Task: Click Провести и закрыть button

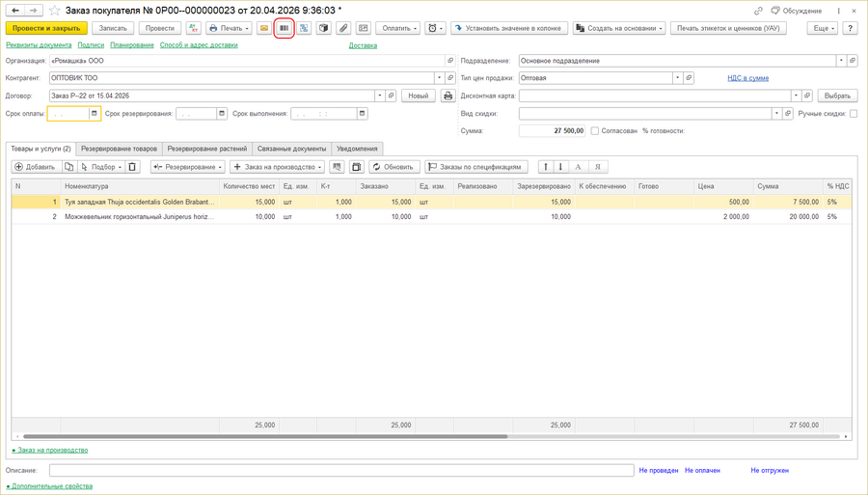Action: [46, 28]
